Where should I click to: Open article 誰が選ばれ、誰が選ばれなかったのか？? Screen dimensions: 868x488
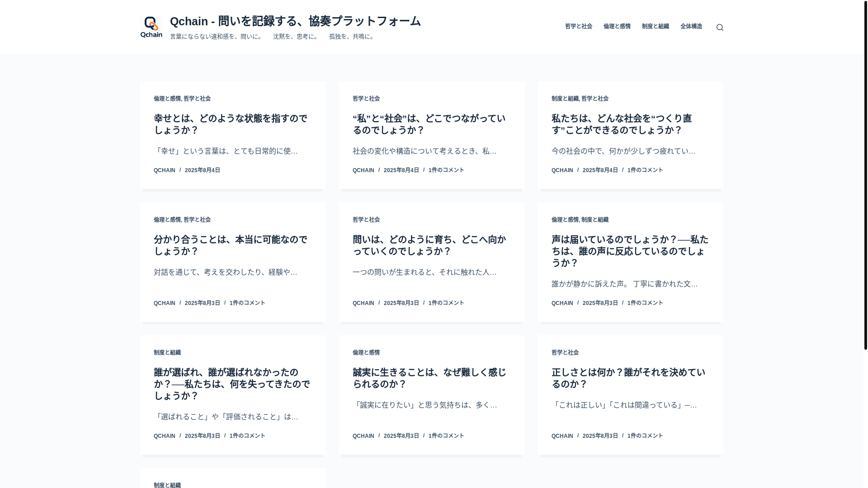[x=232, y=384]
